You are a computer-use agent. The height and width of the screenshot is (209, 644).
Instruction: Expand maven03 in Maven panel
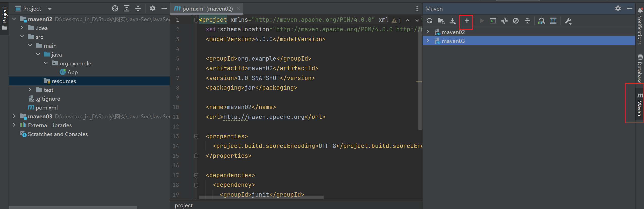tap(428, 41)
